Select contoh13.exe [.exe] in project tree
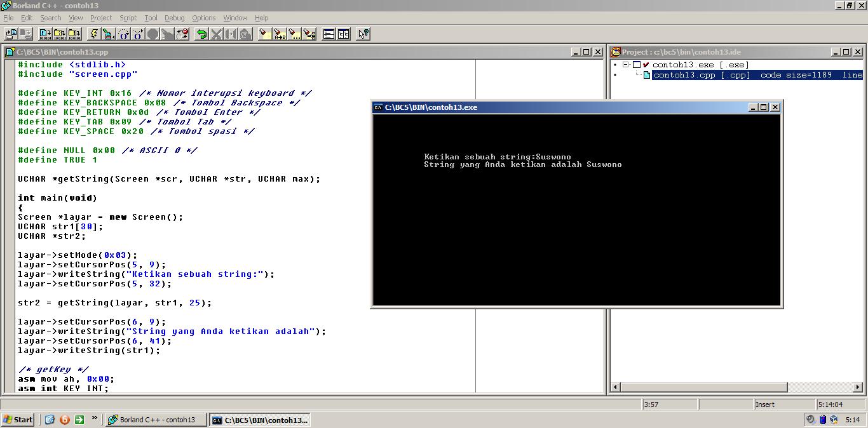This screenshot has height=428, width=868. click(700, 65)
